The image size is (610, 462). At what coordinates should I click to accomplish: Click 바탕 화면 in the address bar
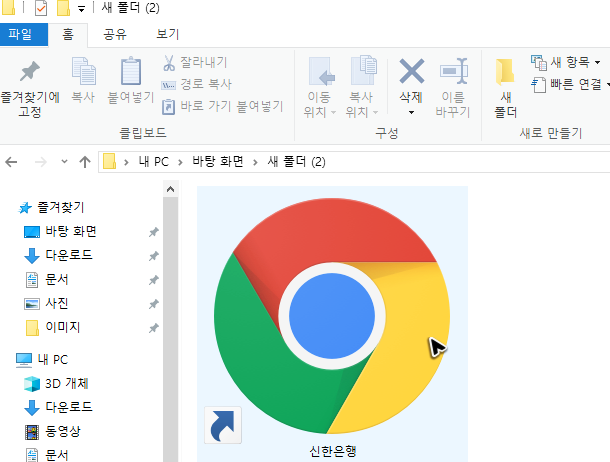click(x=218, y=162)
